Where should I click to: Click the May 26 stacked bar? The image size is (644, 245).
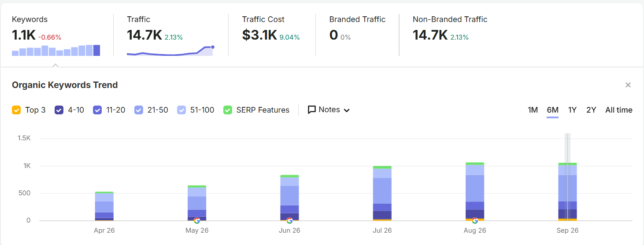click(197, 203)
